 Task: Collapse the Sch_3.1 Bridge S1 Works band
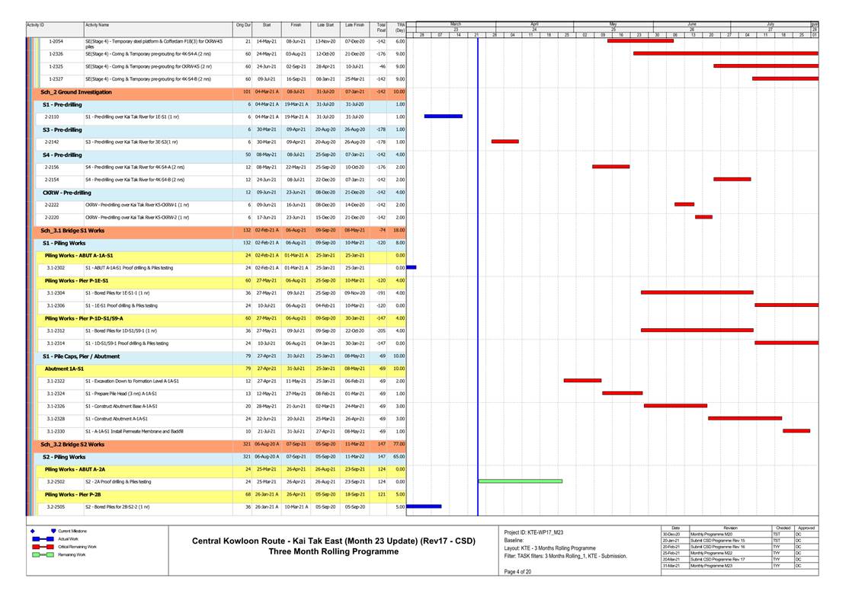point(72,230)
